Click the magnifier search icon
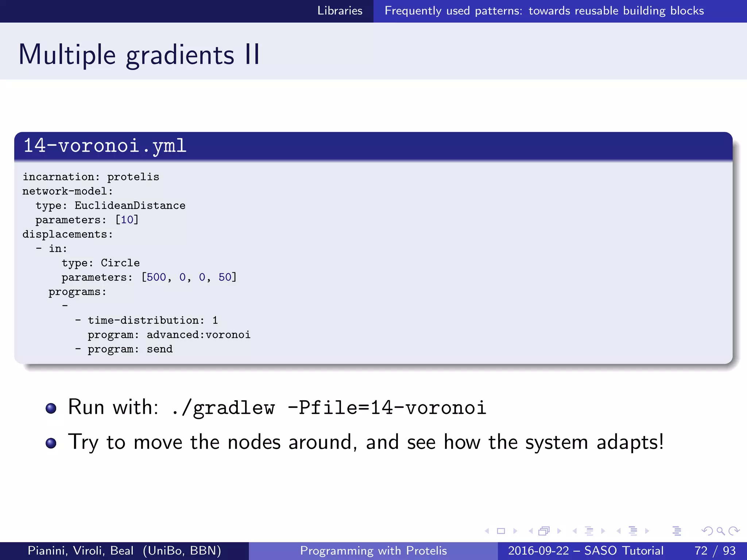This screenshot has width=747, height=560. [x=720, y=531]
